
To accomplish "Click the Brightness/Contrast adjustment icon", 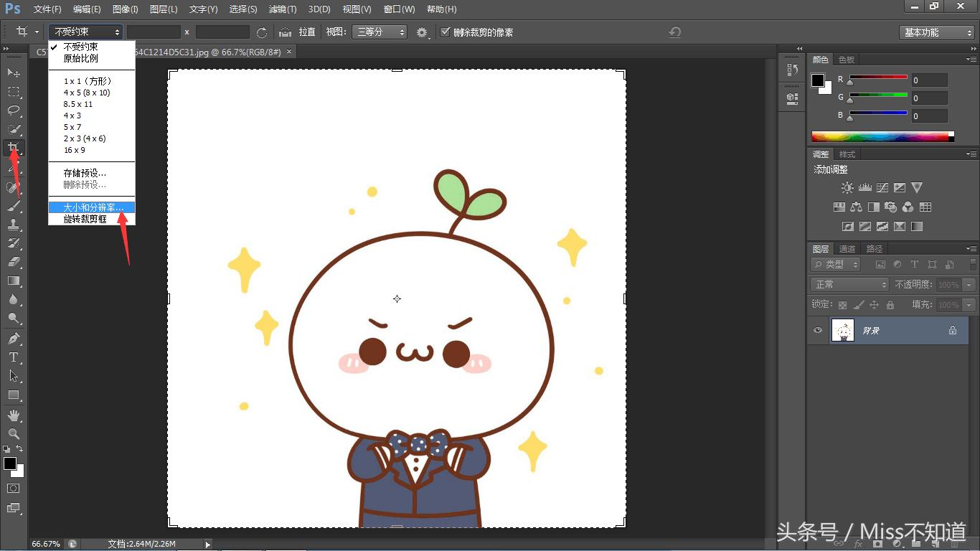I will tap(847, 188).
